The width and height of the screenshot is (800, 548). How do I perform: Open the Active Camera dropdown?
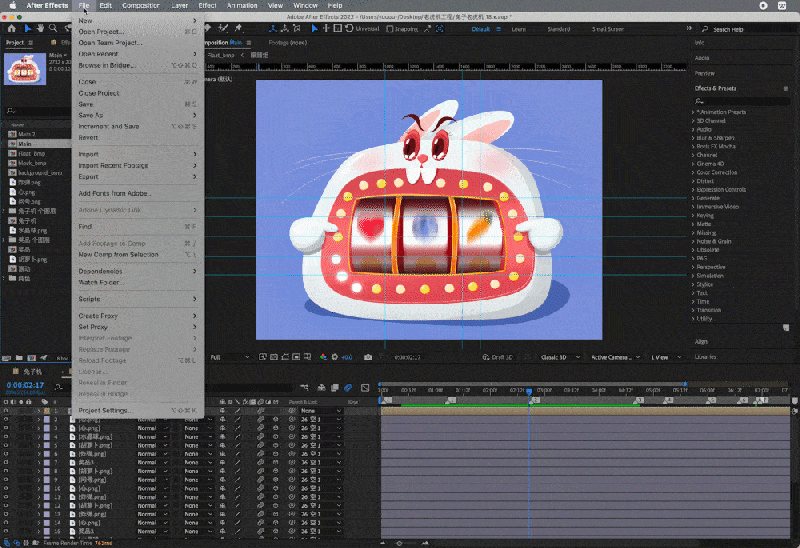(615, 357)
